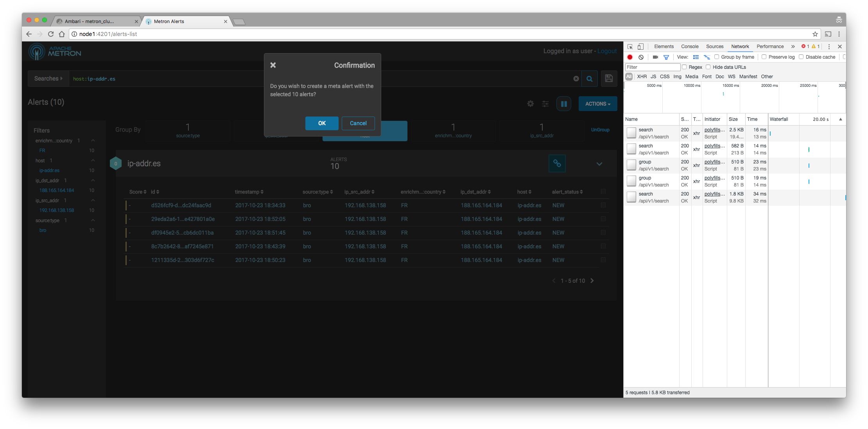Collapse the host filter section

[93, 160]
